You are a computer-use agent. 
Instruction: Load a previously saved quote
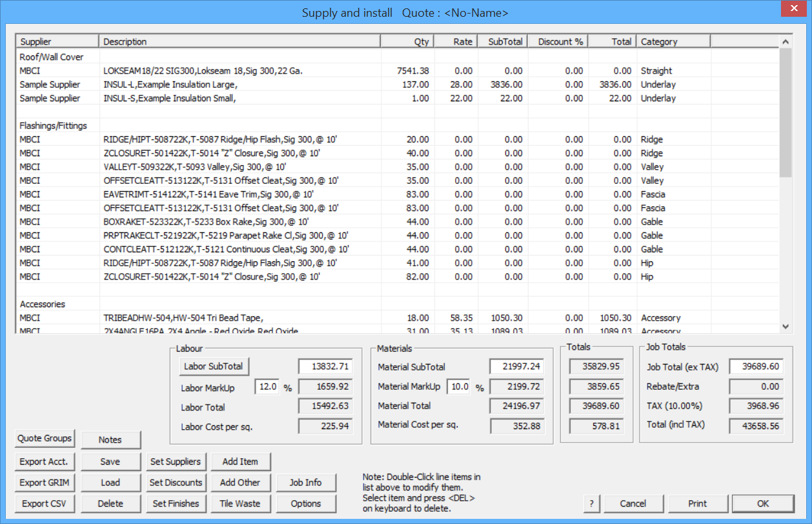pyautogui.click(x=110, y=483)
